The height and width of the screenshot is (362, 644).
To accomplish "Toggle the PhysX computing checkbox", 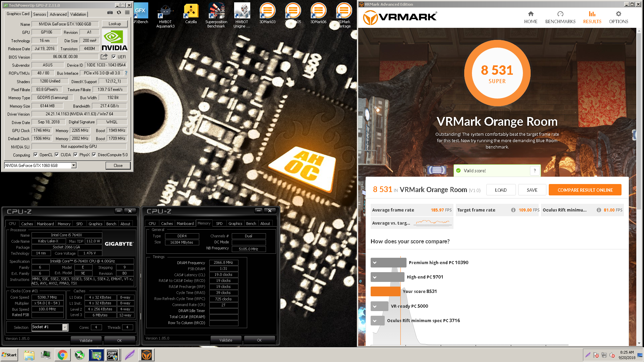I will point(75,155).
